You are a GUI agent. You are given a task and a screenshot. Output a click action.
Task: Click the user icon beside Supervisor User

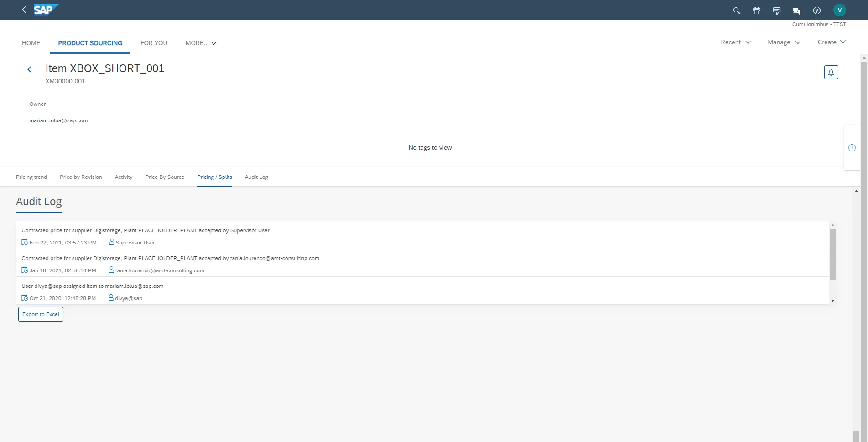point(112,242)
